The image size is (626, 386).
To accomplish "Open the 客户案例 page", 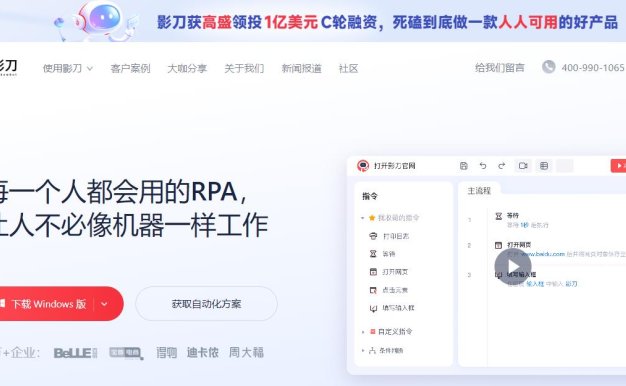I will (x=130, y=68).
